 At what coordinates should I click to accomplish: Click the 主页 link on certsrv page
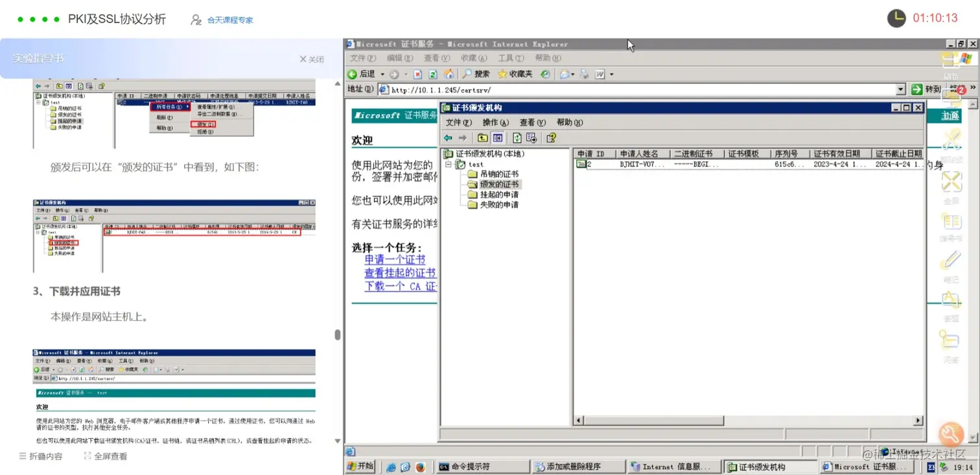click(950, 116)
